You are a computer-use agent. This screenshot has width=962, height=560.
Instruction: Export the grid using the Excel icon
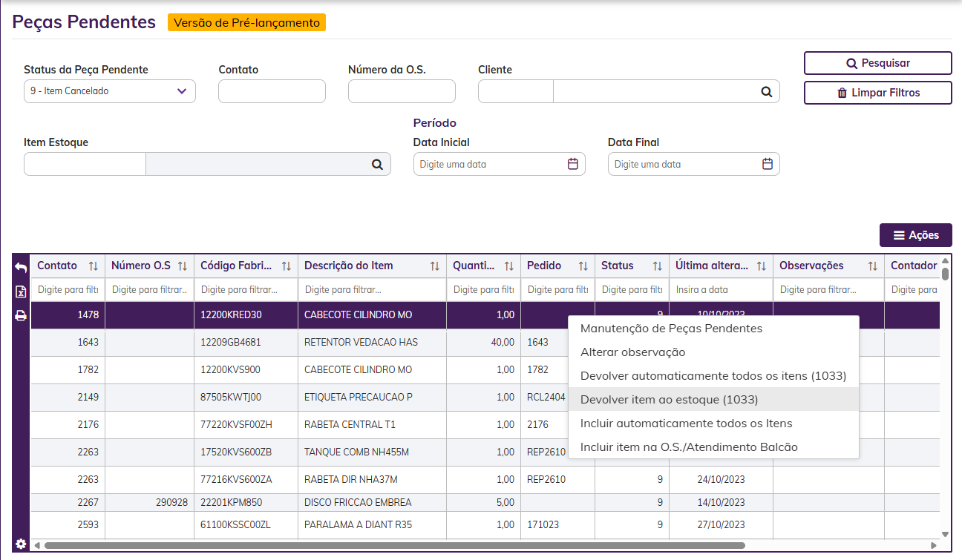[x=21, y=292]
